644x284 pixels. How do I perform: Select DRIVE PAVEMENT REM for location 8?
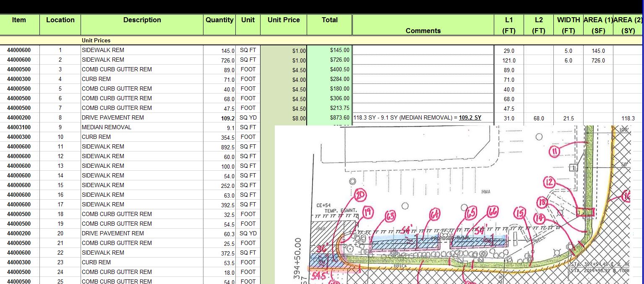pos(112,117)
